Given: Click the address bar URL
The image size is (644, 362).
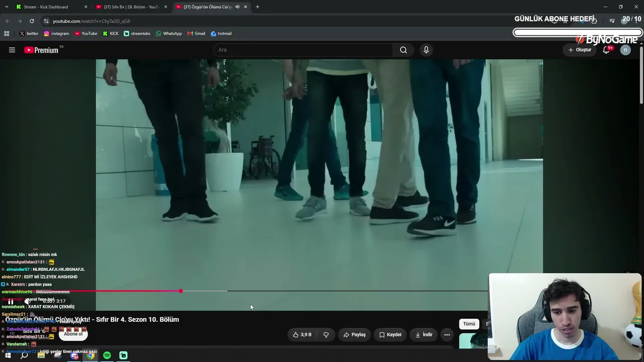Looking at the screenshot, I should click(91, 21).
